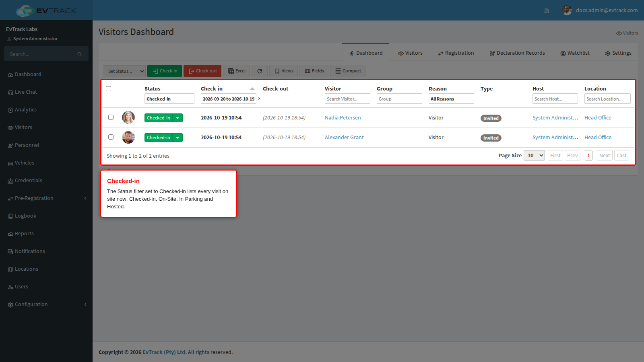The image size is (644, 362).
Task: Open the Set Status dropdown
Action: coord(124,71)
